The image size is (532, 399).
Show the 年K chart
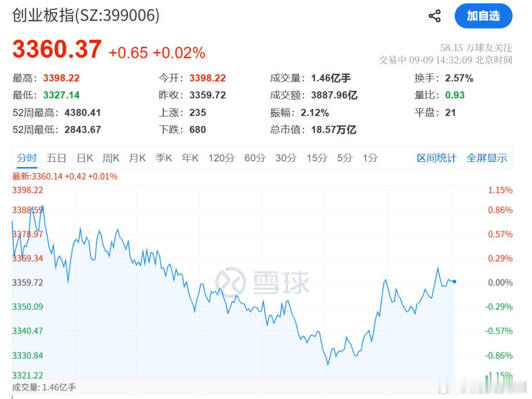click(x=190, y=158)
